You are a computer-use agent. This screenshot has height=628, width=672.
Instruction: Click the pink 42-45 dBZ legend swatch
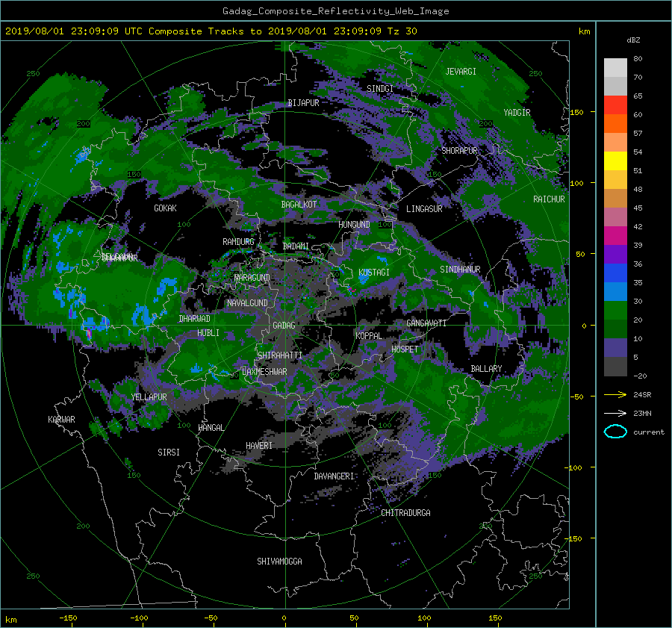pyautogui.click(x=615, y=217)
